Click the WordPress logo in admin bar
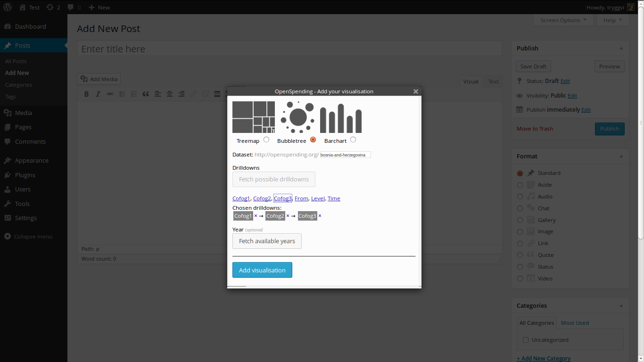Screen dimensions: 644x362 coord(8,7)
